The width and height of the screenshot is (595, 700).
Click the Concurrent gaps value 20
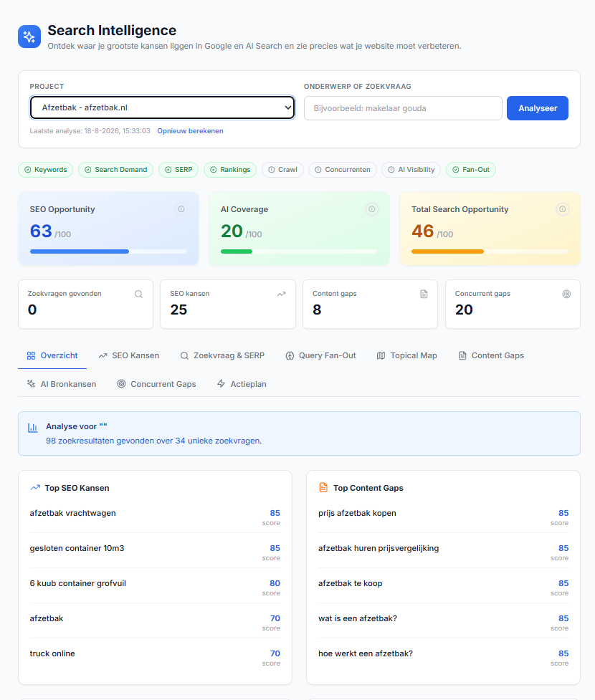click(464, 310)
